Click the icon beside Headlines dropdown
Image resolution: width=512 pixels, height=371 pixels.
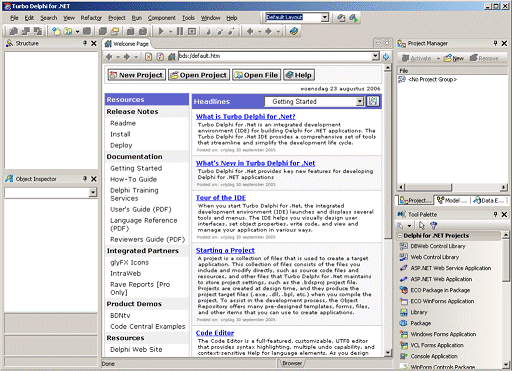coord(373,101)
